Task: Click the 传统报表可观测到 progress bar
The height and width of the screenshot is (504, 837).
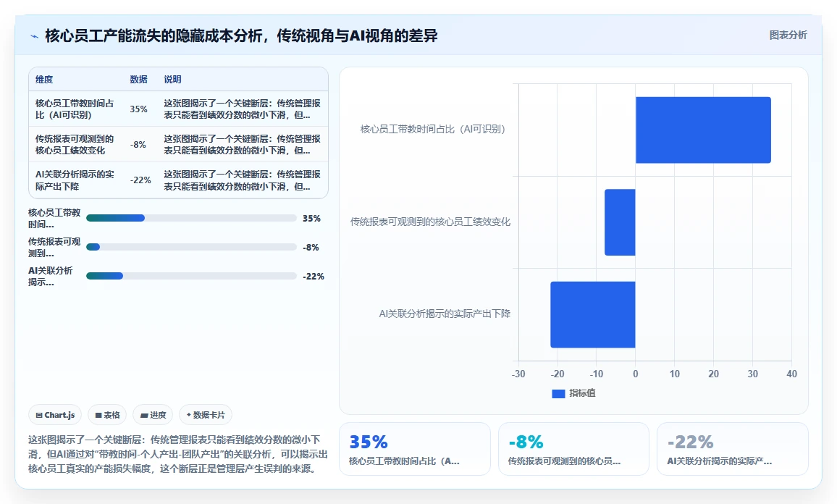Action: pyautogui.click(x=191, y=247)
